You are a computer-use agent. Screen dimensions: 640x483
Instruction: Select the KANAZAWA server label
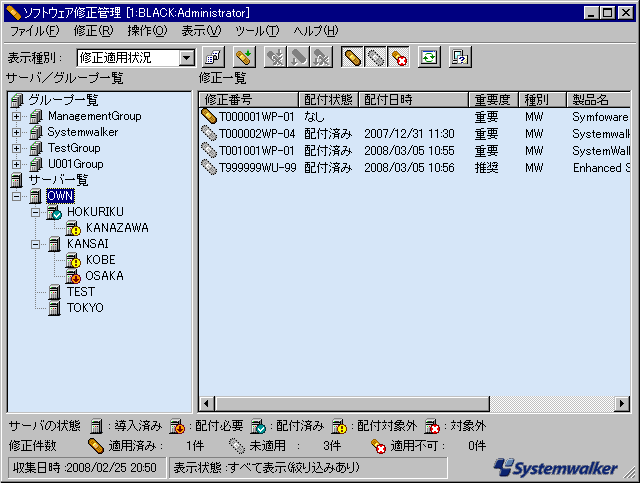click(117, 228)
